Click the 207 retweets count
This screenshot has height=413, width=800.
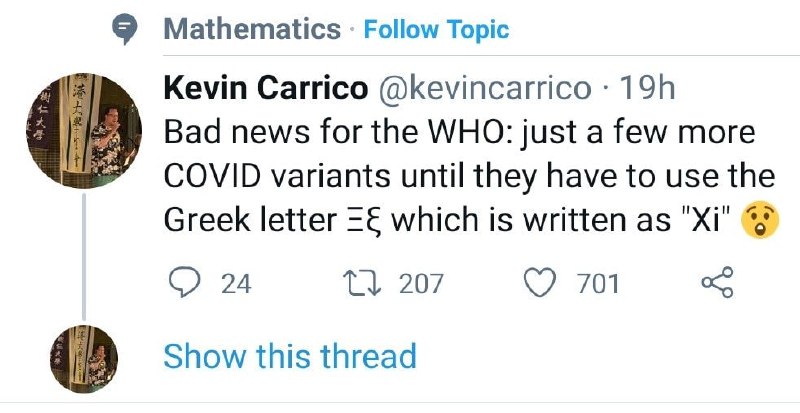coord(421,284)
